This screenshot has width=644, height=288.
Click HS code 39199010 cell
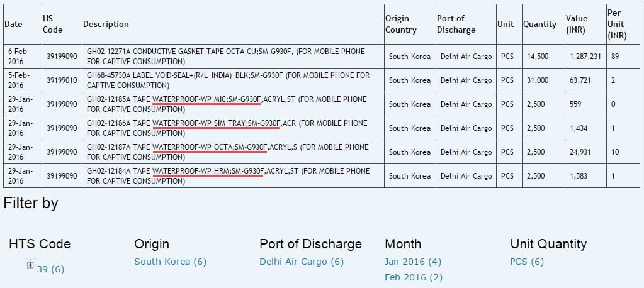(62, 80)
